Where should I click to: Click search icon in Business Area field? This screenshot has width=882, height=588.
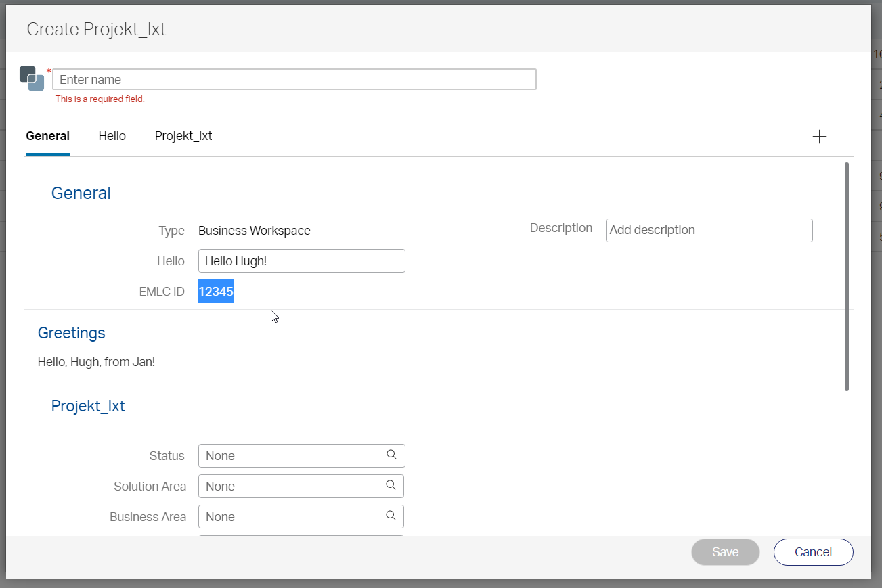tap(391, 516)
